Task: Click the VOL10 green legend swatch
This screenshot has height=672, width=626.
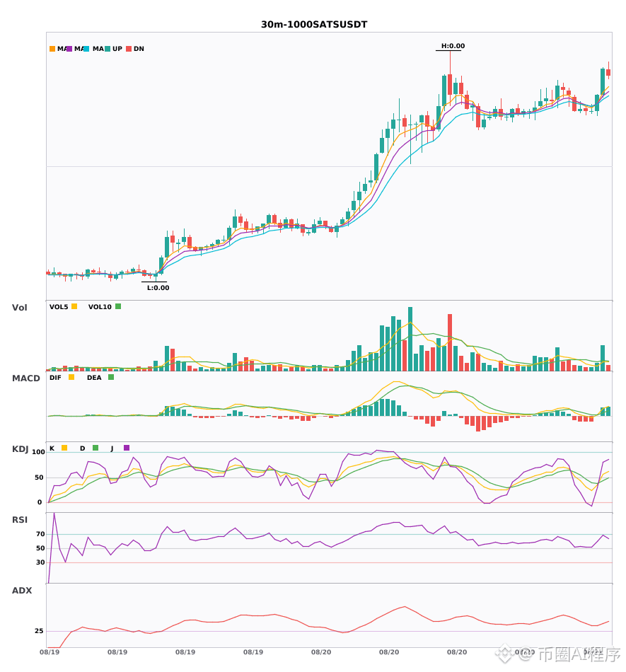Action: tap(118, 306)
